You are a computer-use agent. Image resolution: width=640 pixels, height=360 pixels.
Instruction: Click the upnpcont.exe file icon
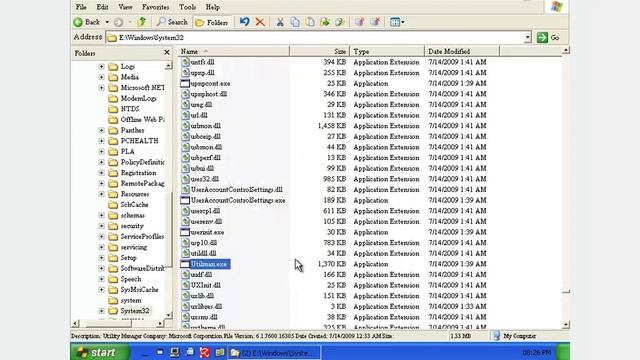click(x=185, y=83)
